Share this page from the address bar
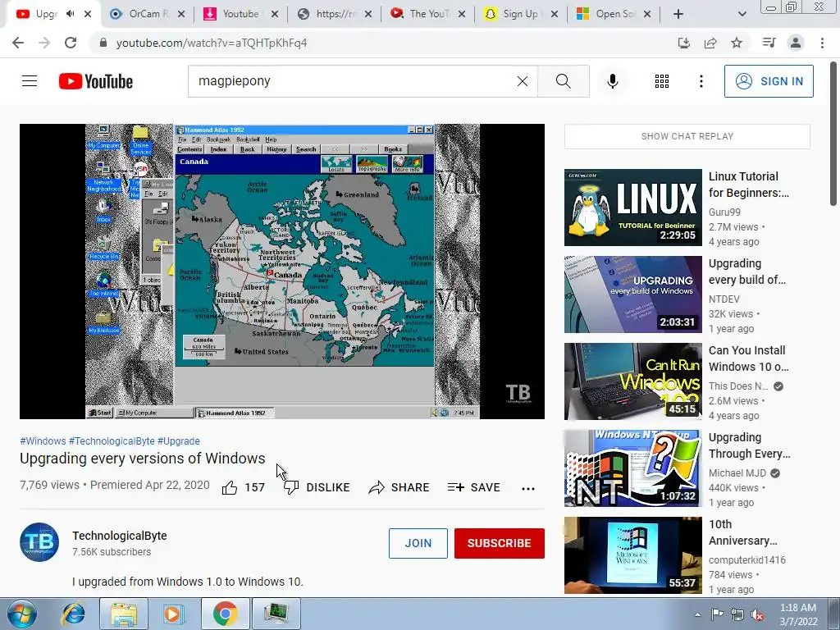This screenshot has width=840, height=630. [710, 43]
